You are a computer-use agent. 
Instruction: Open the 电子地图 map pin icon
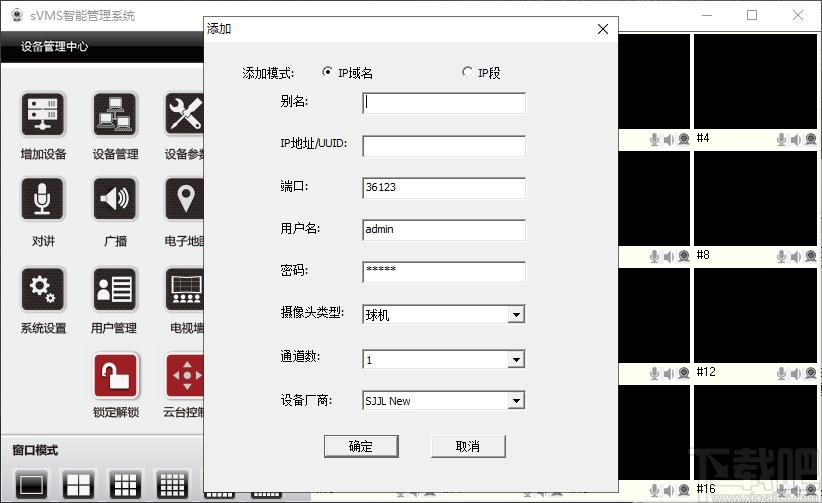(x=184, y=199)
